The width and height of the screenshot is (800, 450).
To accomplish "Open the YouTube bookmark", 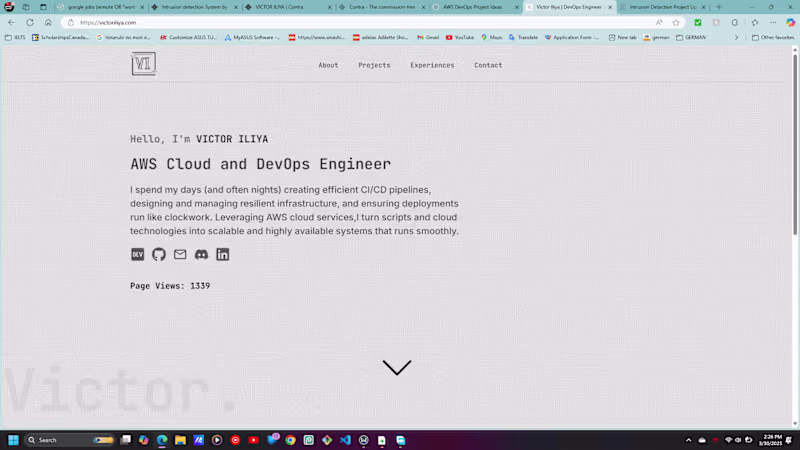I will [x=460, y=37].
